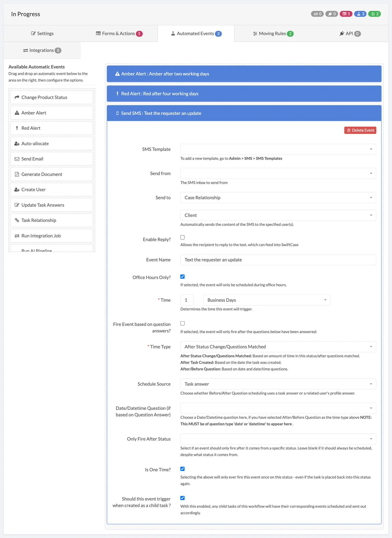Click the Generate Document PDF icon

point(17,174)
